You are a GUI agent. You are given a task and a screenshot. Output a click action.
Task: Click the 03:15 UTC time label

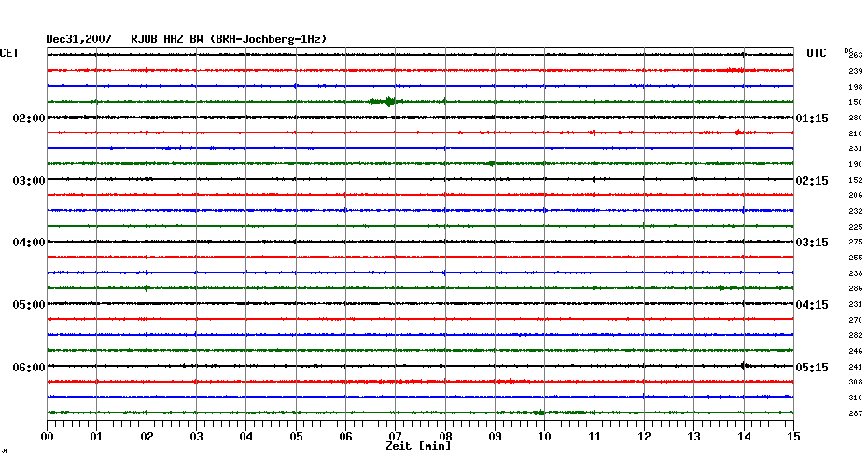point(812,243)
